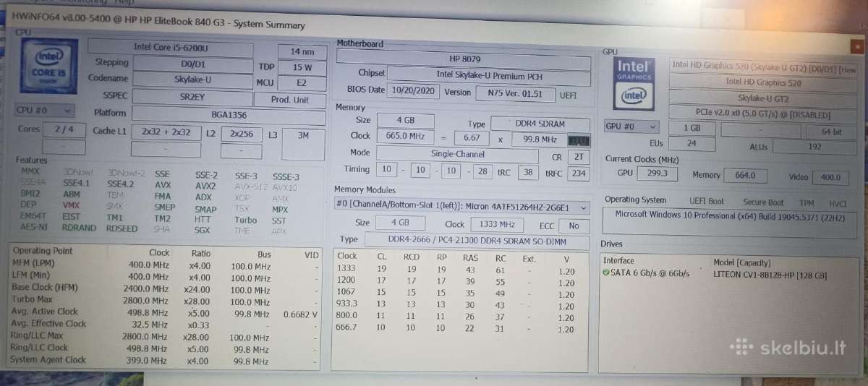
Task: Click the E2 MCU value
Action: click(x=302, y=83)
